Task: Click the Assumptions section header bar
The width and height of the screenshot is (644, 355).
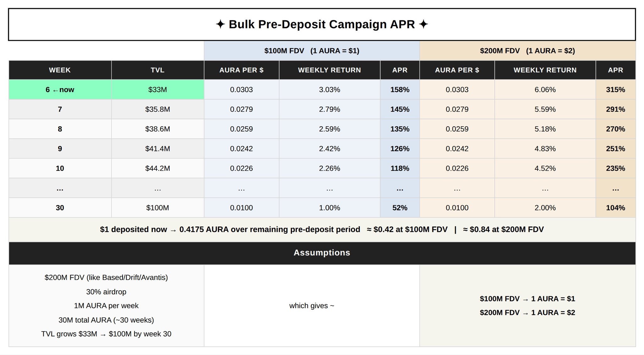Action: point(322,253)
